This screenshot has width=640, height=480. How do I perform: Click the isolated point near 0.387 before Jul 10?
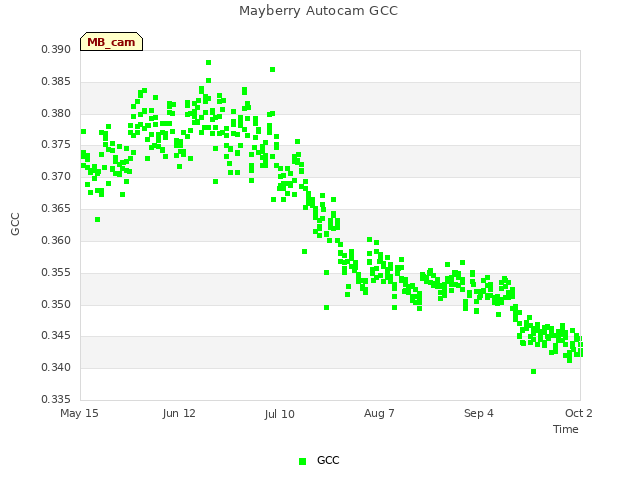point(273,69)
